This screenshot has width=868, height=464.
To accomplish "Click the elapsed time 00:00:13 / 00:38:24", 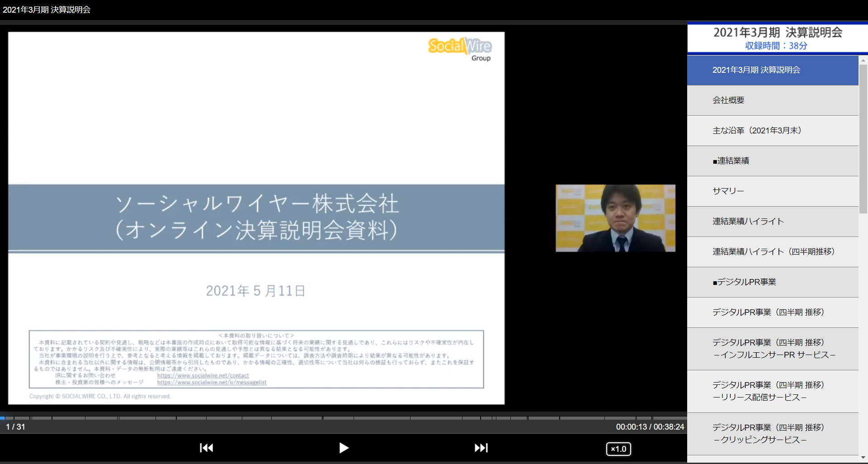I will [650, 427].
